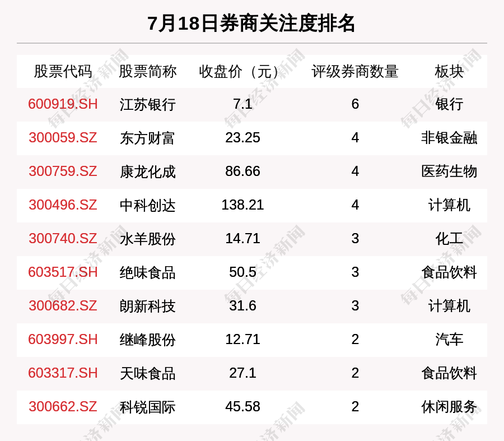Screen dimensions: 504x441
Task: Select stock name 绝味食品
Action: 147,273
